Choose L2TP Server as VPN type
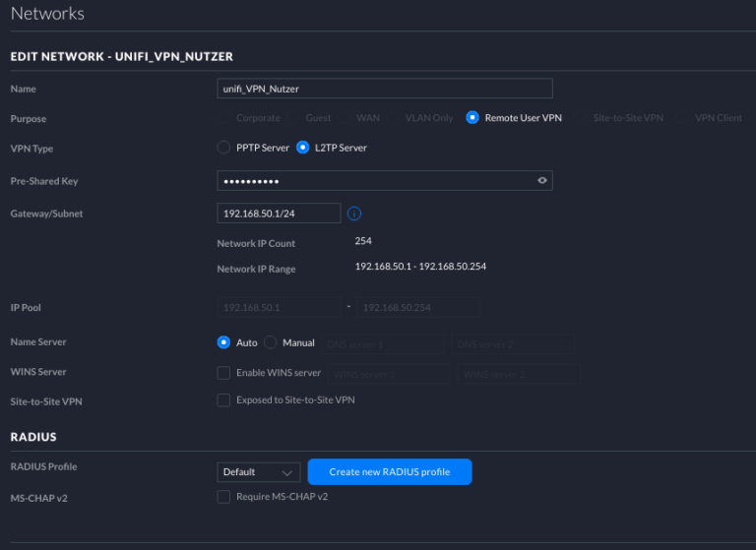This screenshot has height=550, width=756. coord(303,148)
